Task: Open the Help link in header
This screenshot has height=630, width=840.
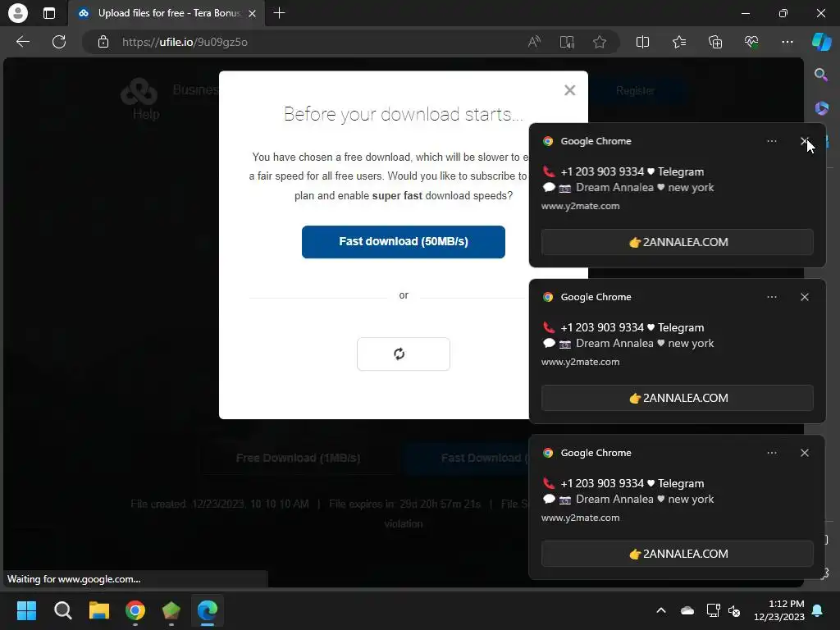Action: coord(146,114)
